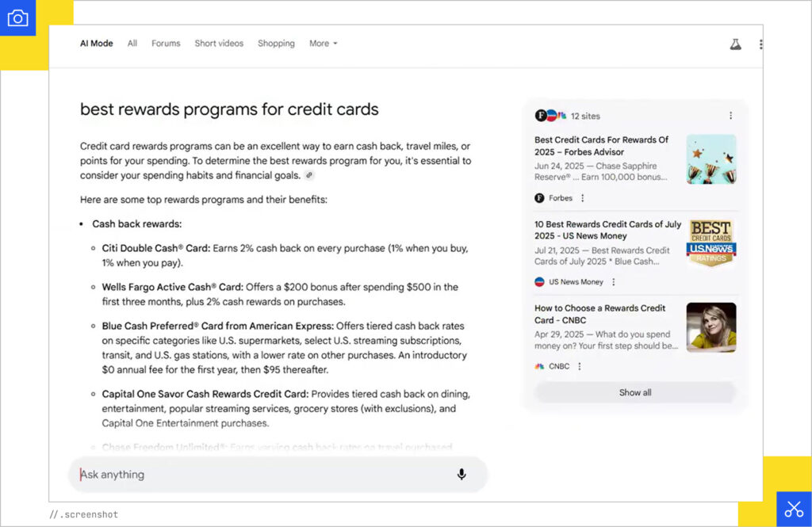Open the overflow menu next to the flask icon
The height and width of the screenshot is (527, 812).
[x=761, y=44]
